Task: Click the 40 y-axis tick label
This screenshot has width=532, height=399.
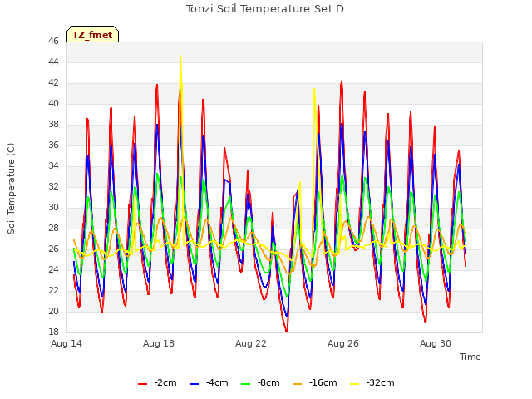Action: click(53, 103)
